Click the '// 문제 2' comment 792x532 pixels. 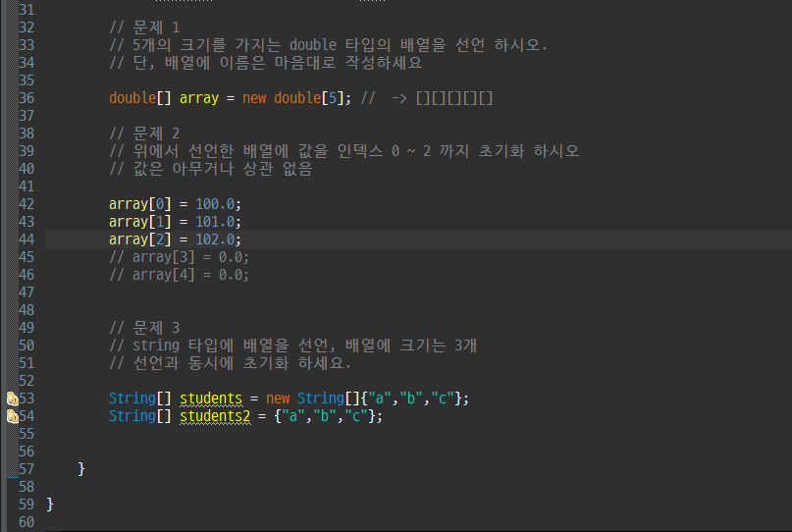(x=144, y=133)
